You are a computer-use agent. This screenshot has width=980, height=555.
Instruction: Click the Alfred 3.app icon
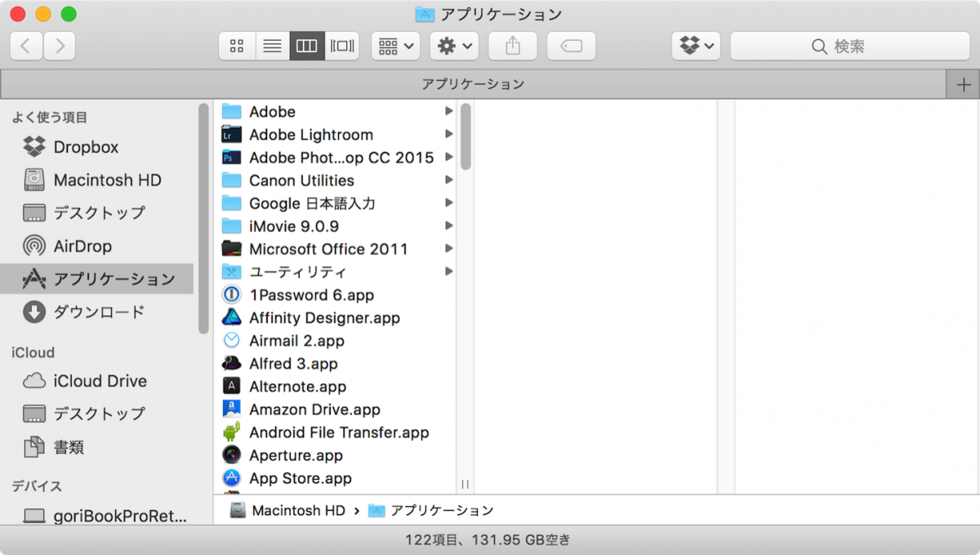(x=232, y=364)
